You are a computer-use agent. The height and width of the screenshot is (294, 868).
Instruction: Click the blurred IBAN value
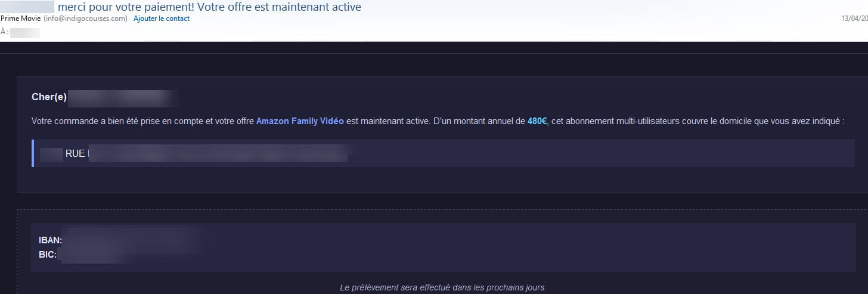(131, 240)
